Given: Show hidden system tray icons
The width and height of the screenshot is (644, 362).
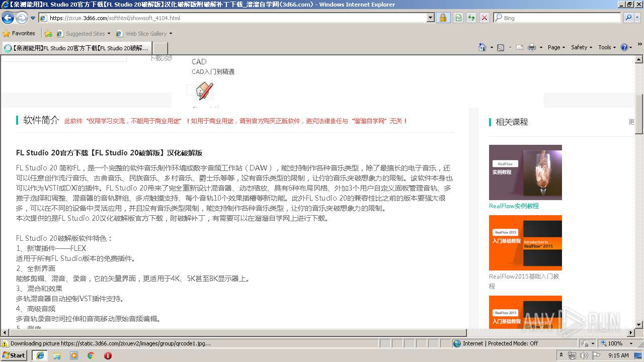Looking at the screenshot, I should (x=561, y=355).
